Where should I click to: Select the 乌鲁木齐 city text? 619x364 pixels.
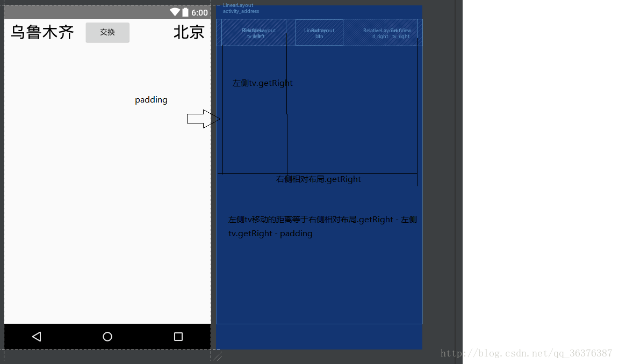(42, 32)
